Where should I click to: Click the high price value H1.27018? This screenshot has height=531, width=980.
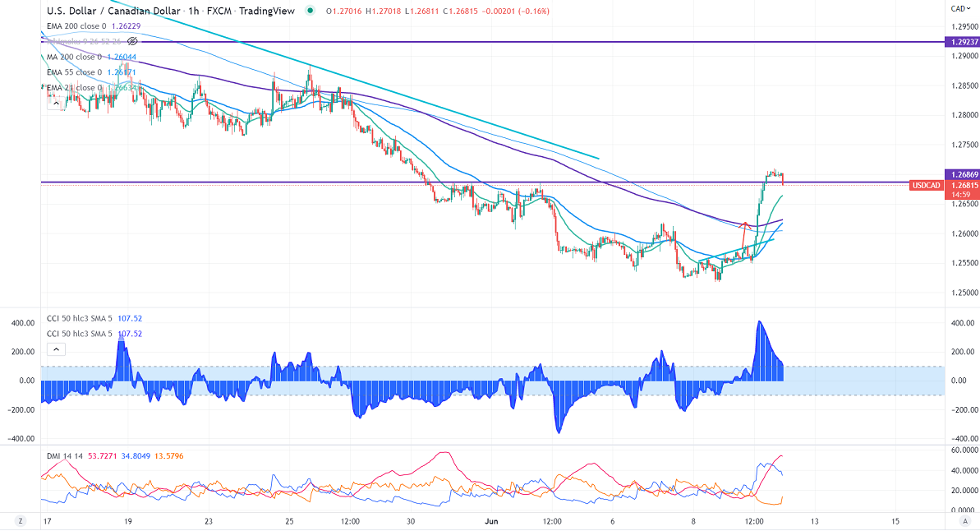tap(383, 12)
